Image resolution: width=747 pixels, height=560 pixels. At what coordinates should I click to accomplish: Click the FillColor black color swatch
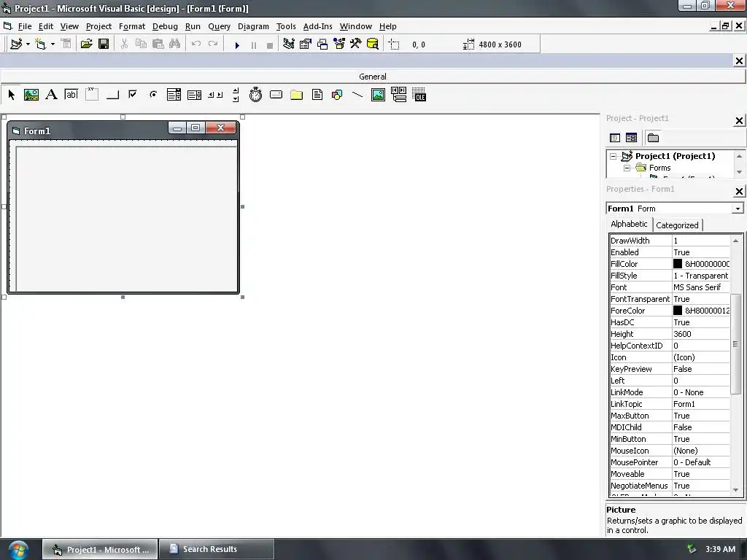pos(678,264)
